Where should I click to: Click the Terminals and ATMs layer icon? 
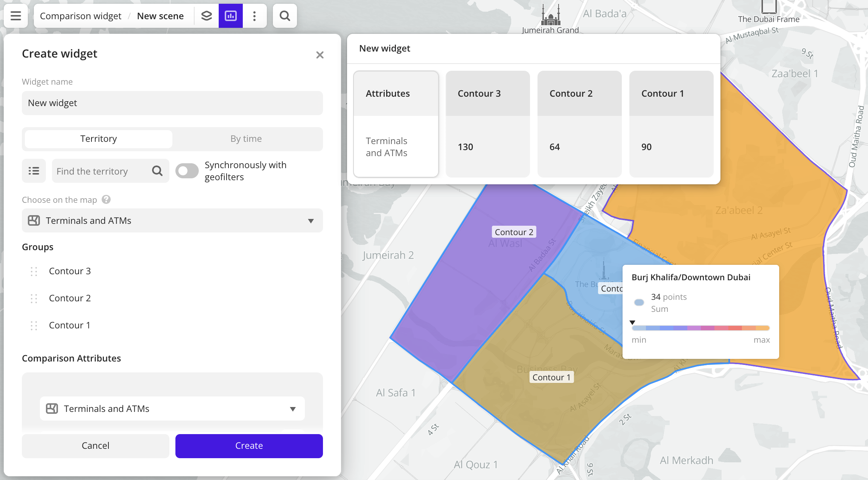tap(34, 220)
